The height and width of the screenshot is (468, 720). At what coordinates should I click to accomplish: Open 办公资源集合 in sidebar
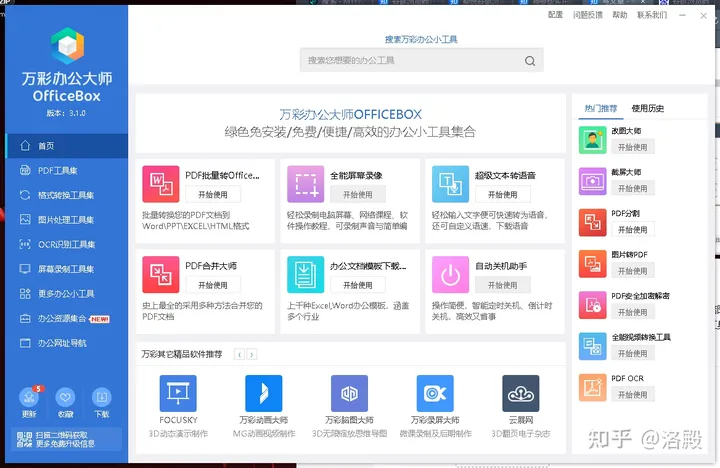[67, 318]
